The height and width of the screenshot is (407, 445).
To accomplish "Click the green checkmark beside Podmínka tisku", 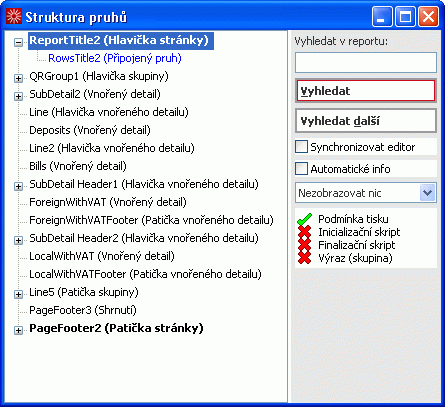I will pyautogui.click(x=304, y=219).
